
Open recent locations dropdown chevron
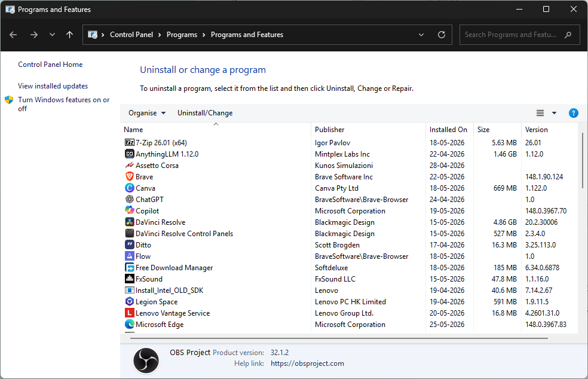click(x=52, y=35)
